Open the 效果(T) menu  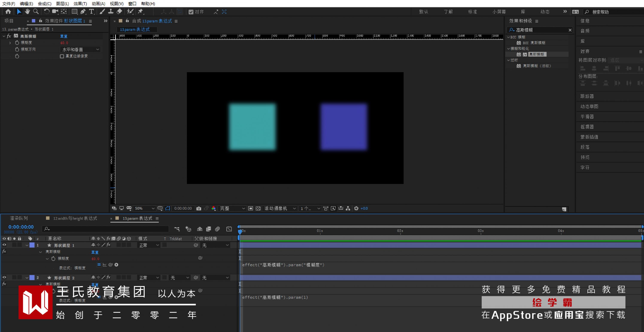pyautogui.click(x=80, y=3)
